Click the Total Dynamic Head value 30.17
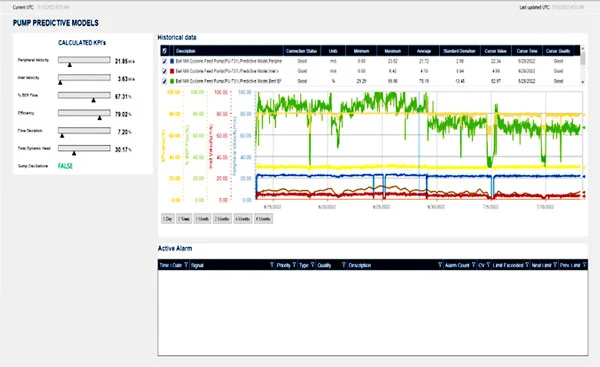This screenshot has height=367, width=600. (121, 150)
